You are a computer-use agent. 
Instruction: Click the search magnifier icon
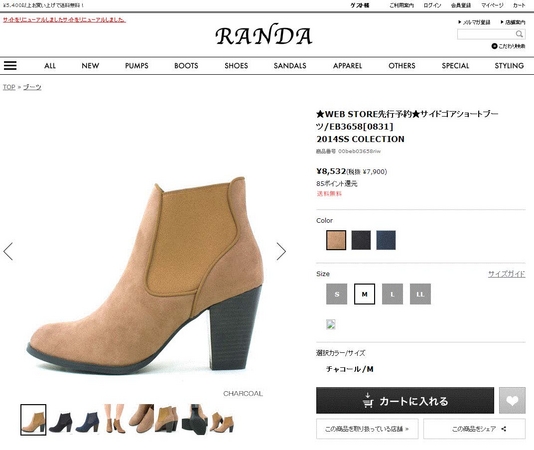point(519,34)
